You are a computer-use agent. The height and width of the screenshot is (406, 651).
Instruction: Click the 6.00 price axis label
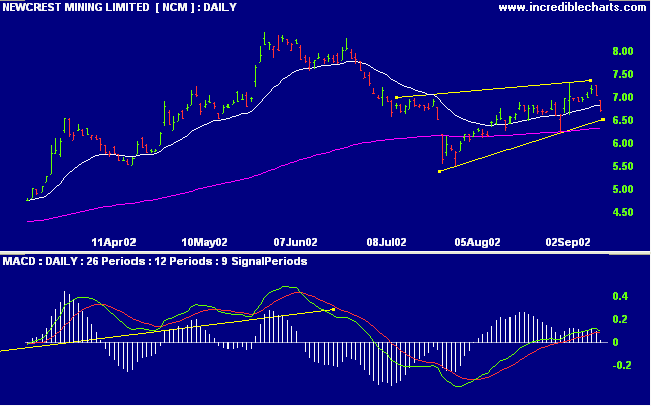click(622, 144)
